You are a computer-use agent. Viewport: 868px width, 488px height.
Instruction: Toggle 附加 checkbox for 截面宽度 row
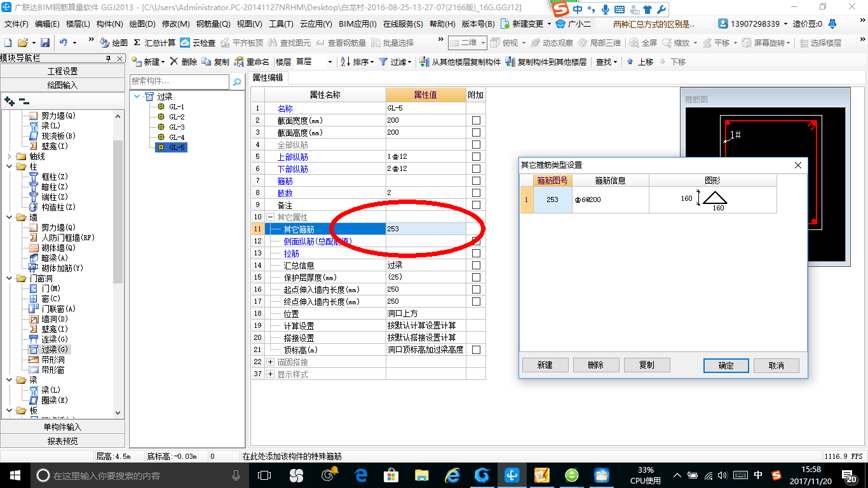476,120
